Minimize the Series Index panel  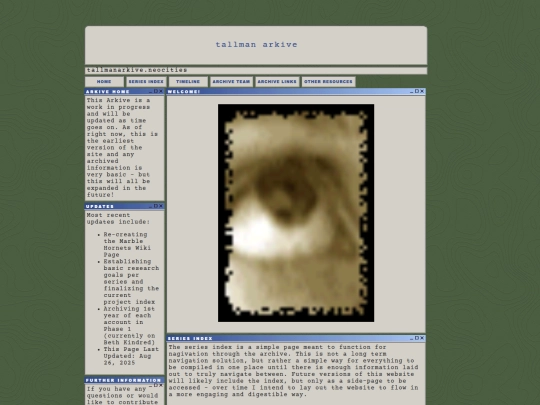click(412, 339)
